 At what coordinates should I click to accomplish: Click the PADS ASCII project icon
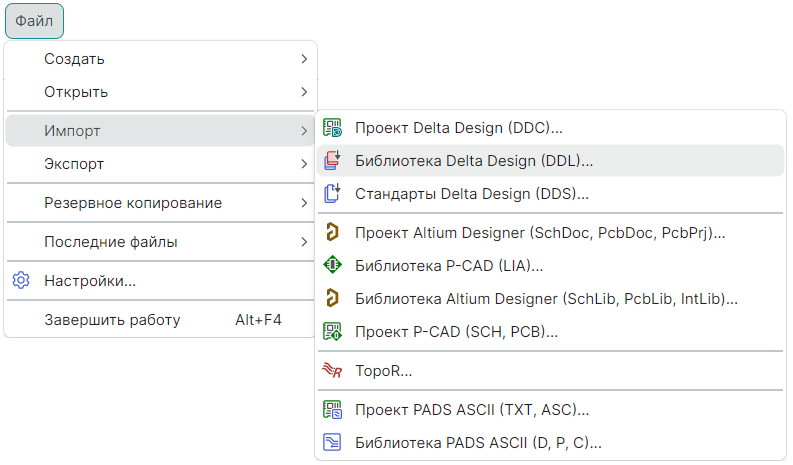click(x=333, y=409)
